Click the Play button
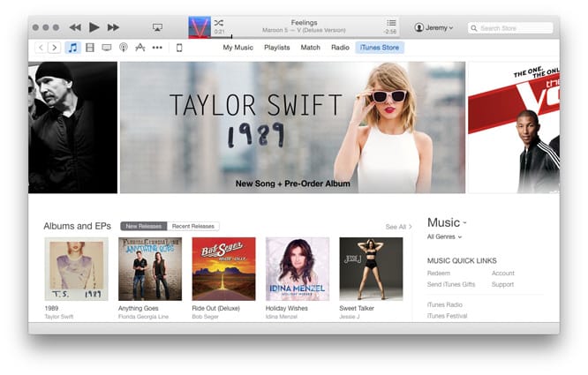This screenshot has width=588, height=375. pyautogui.click(x=94, y=27)
